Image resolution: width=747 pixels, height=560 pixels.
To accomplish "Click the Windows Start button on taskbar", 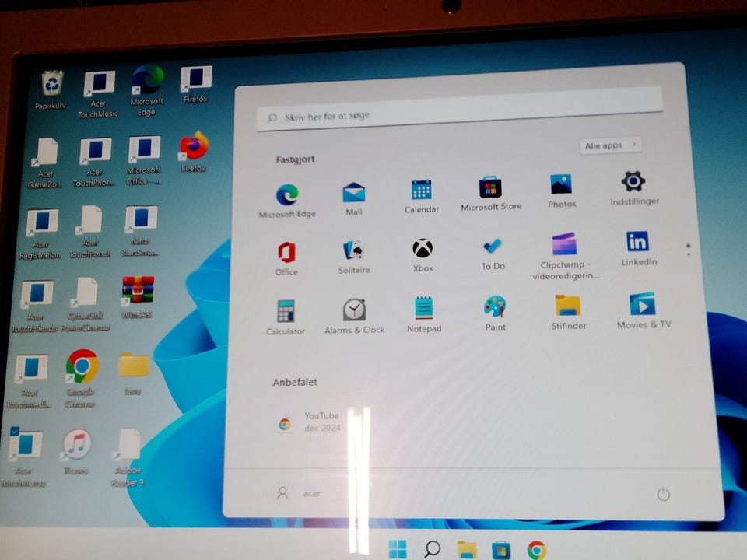I will pos(398,548).
